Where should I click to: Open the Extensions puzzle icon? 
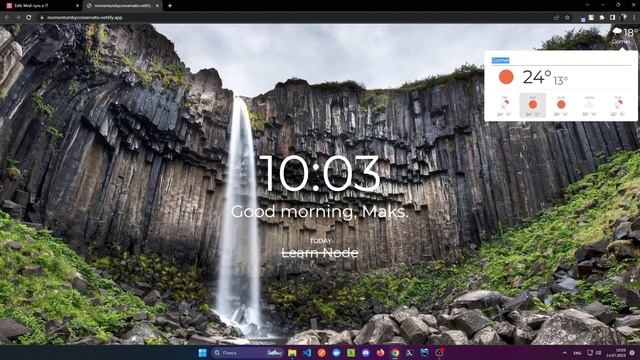coord(602,18)
